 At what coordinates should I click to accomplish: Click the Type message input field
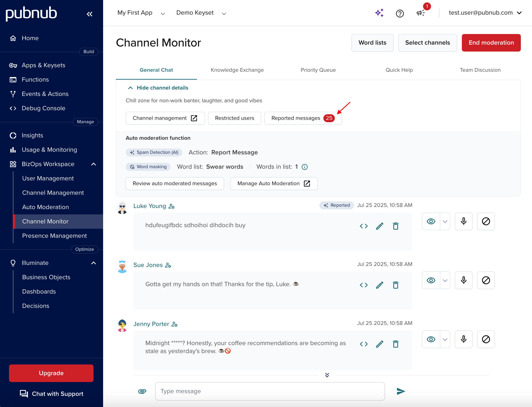pos(270,391)
